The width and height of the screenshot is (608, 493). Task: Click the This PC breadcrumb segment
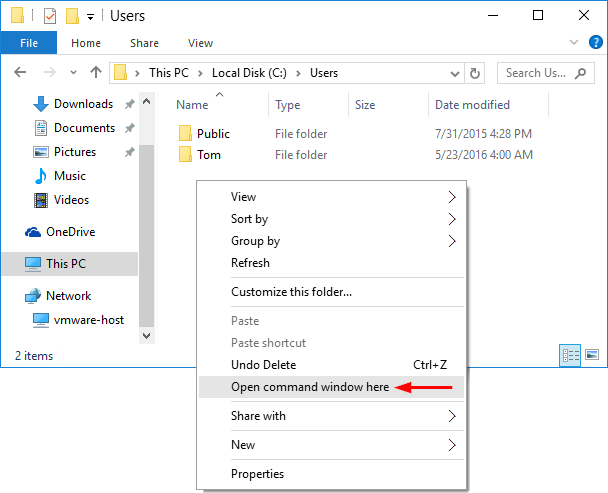(x=169, y=73)
